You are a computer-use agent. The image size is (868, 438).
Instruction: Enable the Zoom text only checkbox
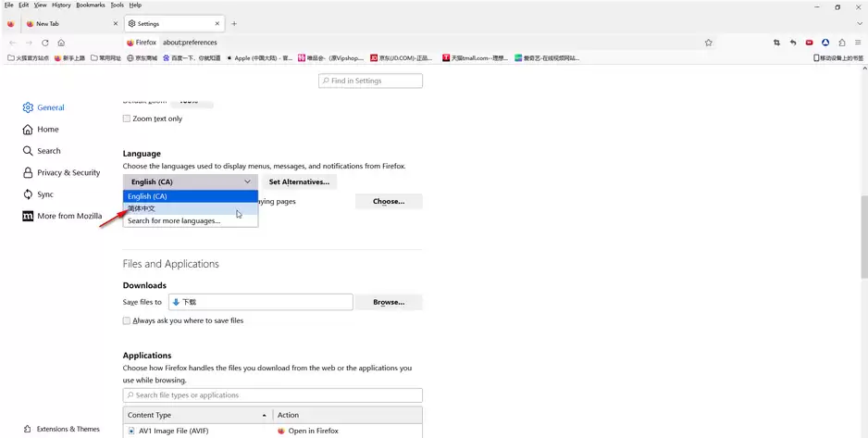tap(126, 119)
